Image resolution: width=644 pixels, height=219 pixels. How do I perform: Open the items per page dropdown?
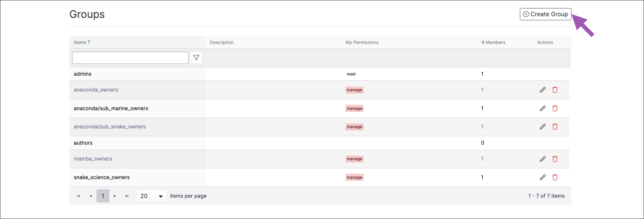(152, 196)
